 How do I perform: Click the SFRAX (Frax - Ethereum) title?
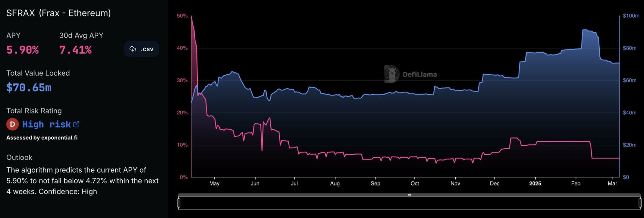pos(59,13)
